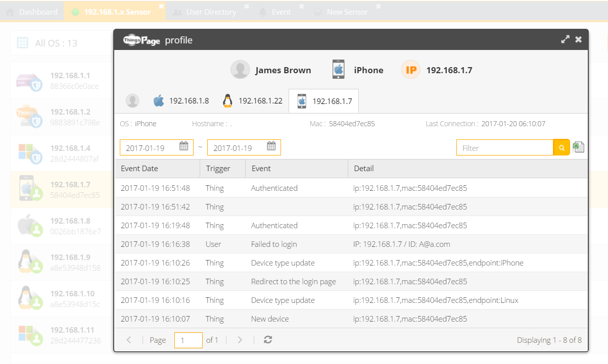The image size is (608, 364).
Task: Click detail IP: 192.168.1.7 / ID: A@a.com
Action: coord(401,244)
